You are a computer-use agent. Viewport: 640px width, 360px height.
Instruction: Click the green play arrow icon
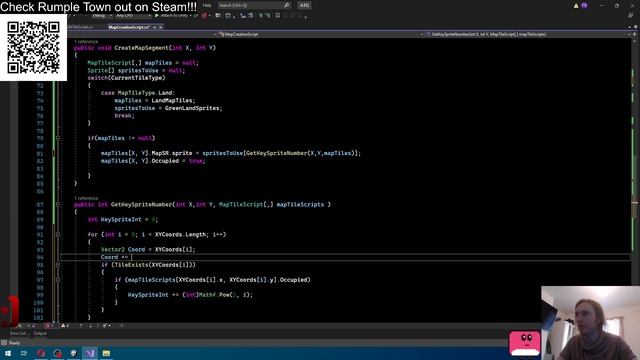point(157,16)
